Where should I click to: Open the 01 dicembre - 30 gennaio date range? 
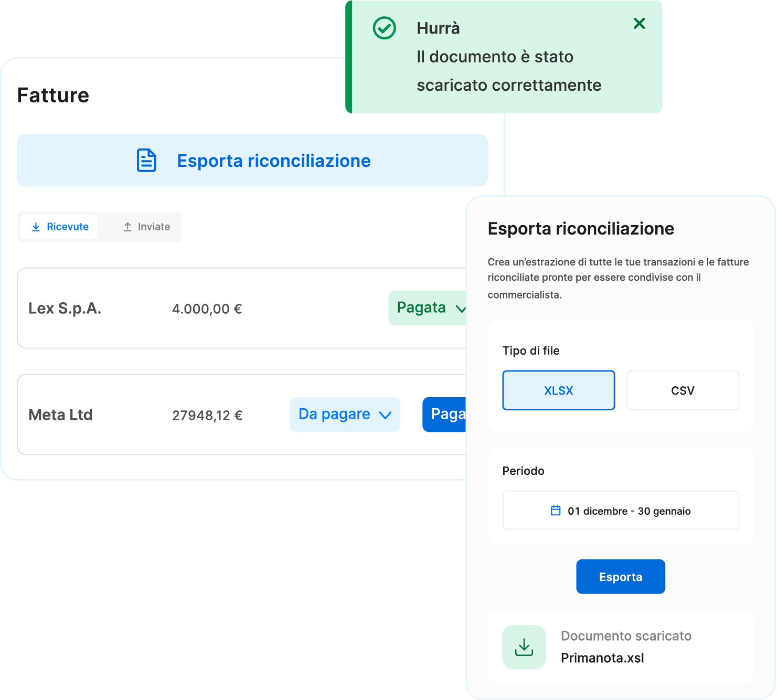pyautogui.click(x=629, y=511)
